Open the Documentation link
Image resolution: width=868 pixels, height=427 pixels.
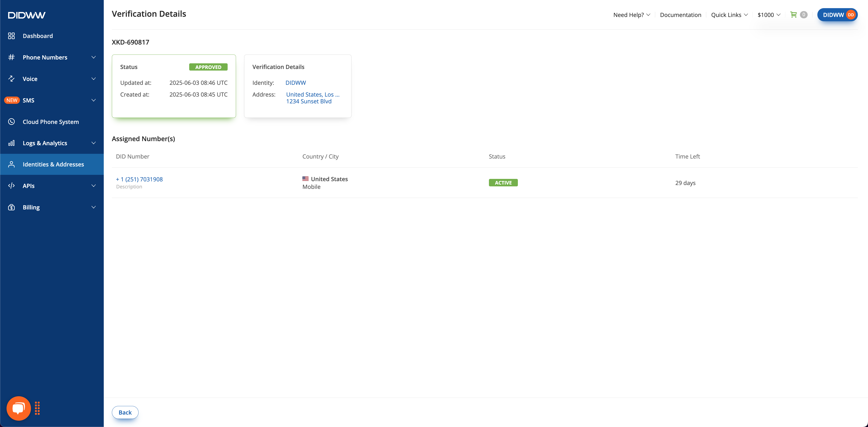[x=680, y=15]
